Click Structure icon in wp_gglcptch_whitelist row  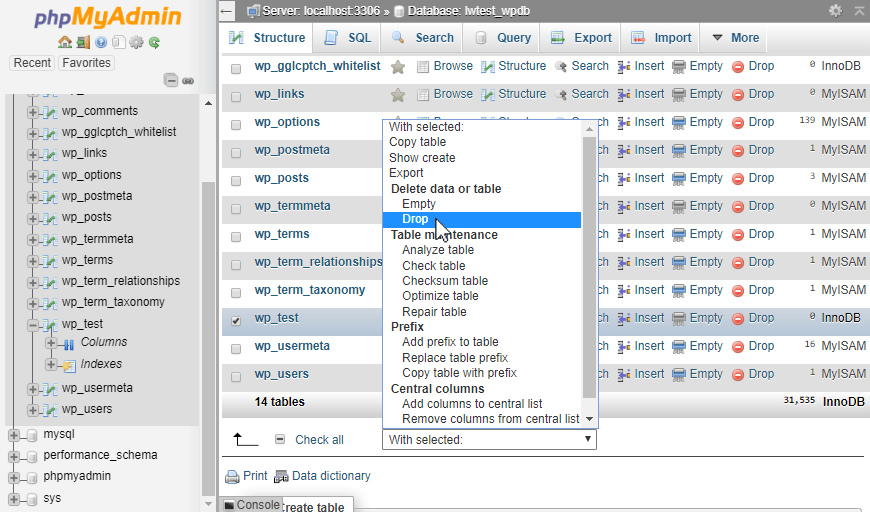488,67
